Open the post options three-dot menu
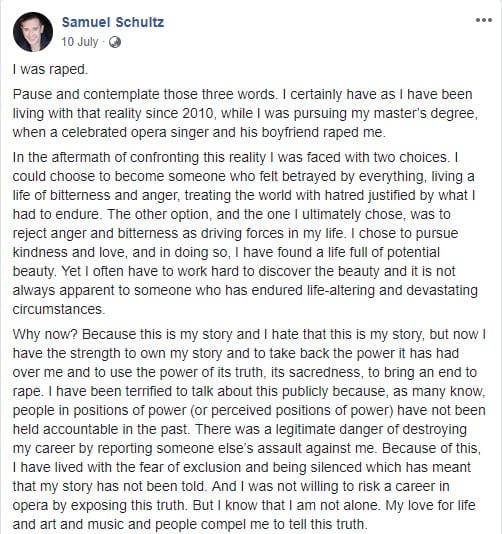Screen dimensions: 502x534 tap(484, 20)
